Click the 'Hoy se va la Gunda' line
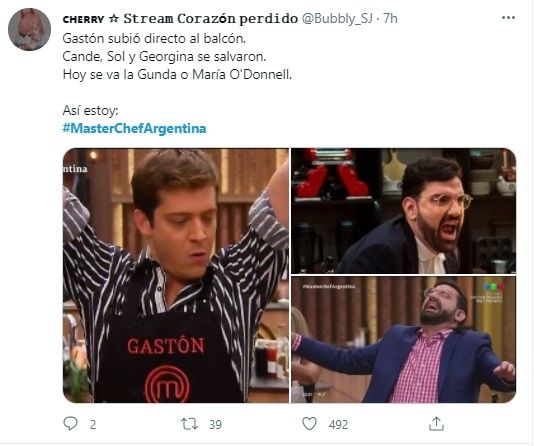The image size is (534, 446). pyautogui.click(x=177, y=74)
